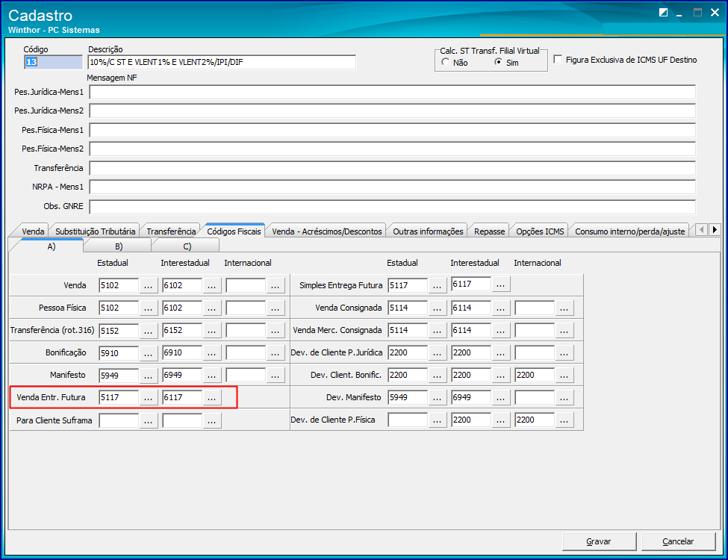
Task: Edit Venda Estadual code field 5102
Action: click(119, 285)
